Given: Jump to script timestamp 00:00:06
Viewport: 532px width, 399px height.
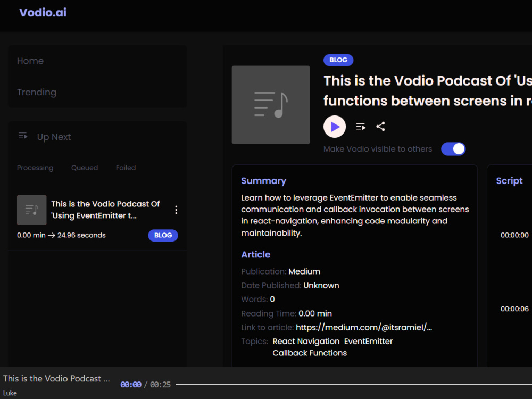Looking at the screenshot, I should [x=514, y=309].
